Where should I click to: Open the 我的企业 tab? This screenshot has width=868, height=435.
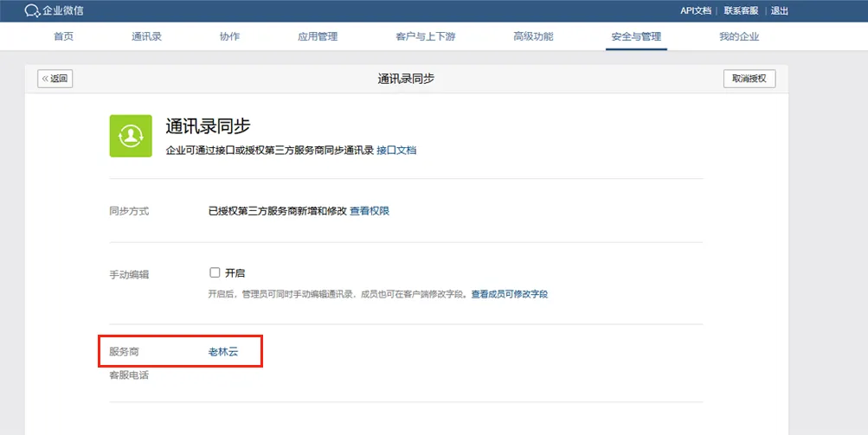pyautogui.click(x=739, y=36)
